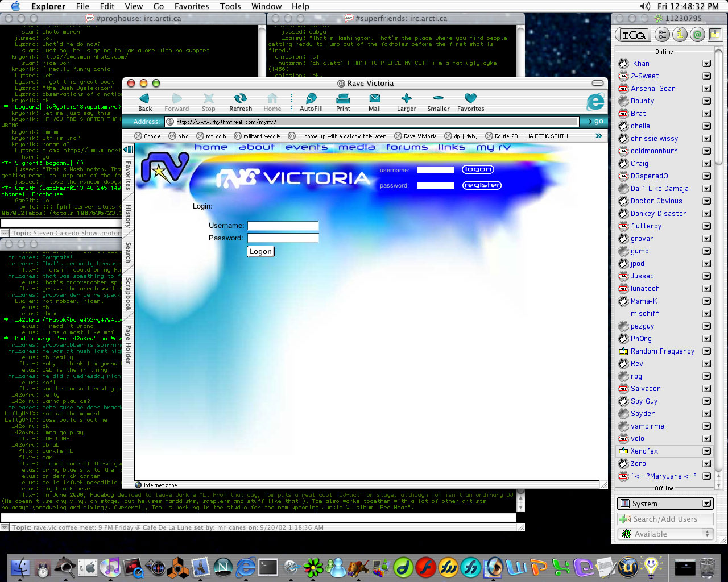728x582 pixels.
Task: Click the Username field in login form
Action: tap(283, 226)
